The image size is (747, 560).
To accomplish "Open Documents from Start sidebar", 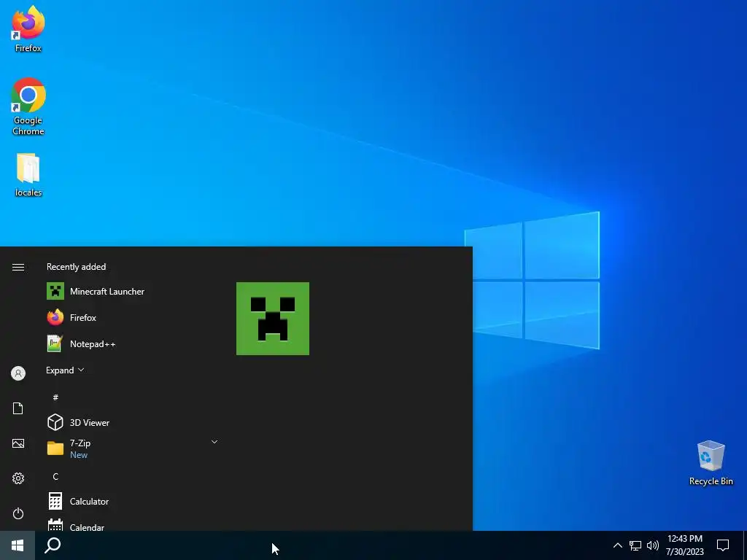I will [x=18, y=408].
